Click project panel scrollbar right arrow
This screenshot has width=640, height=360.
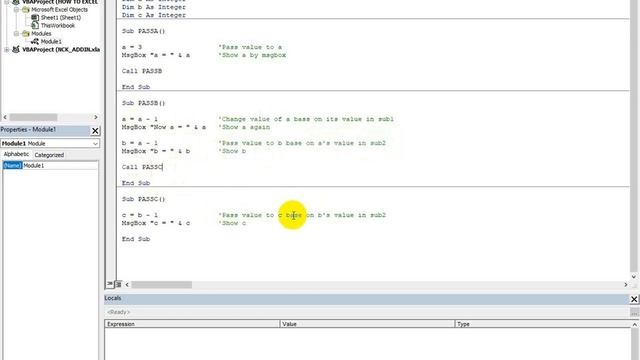96,117
